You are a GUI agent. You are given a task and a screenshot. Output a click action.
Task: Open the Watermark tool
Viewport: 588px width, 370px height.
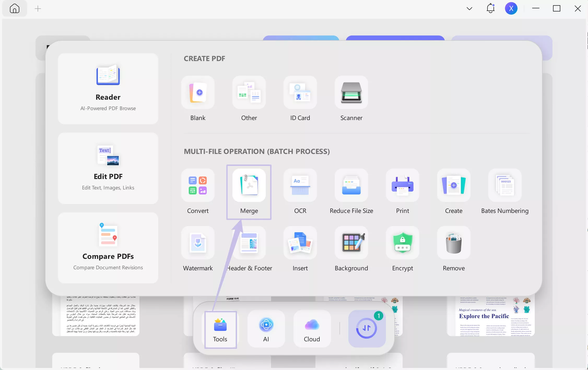198,243
